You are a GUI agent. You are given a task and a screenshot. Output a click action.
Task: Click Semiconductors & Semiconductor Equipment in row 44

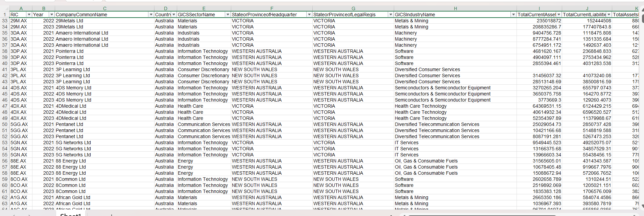click(443, 88)
